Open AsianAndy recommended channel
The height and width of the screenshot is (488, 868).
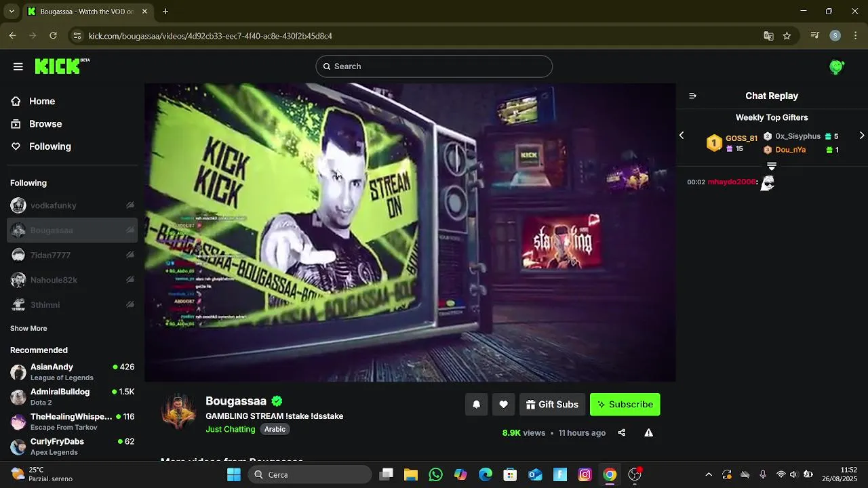click(x=72, y=372)
